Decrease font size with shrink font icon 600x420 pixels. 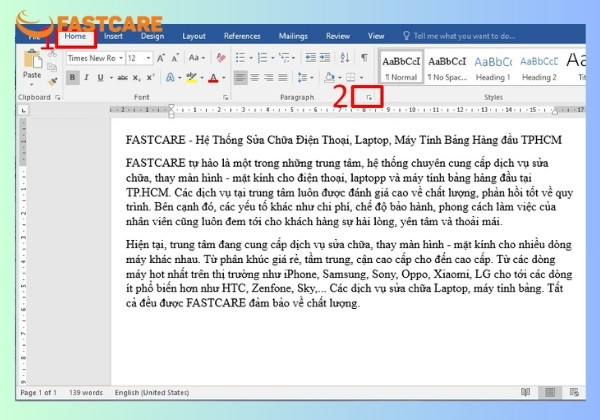tap(175, 58)
